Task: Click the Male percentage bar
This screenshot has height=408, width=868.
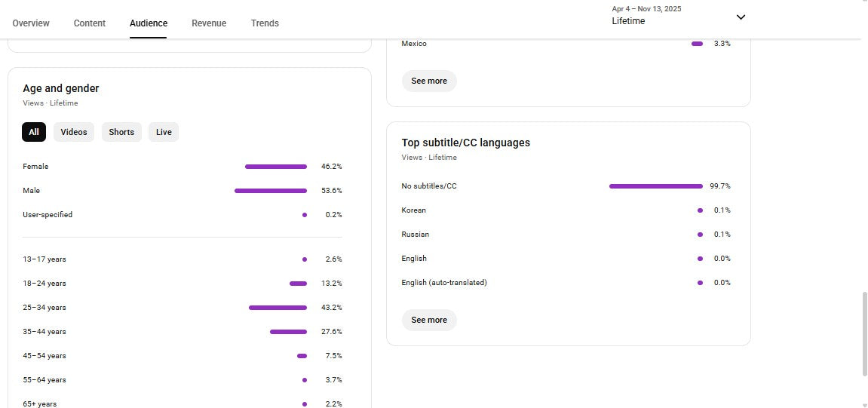Action: pyautogui.click(x=271, y=191)
